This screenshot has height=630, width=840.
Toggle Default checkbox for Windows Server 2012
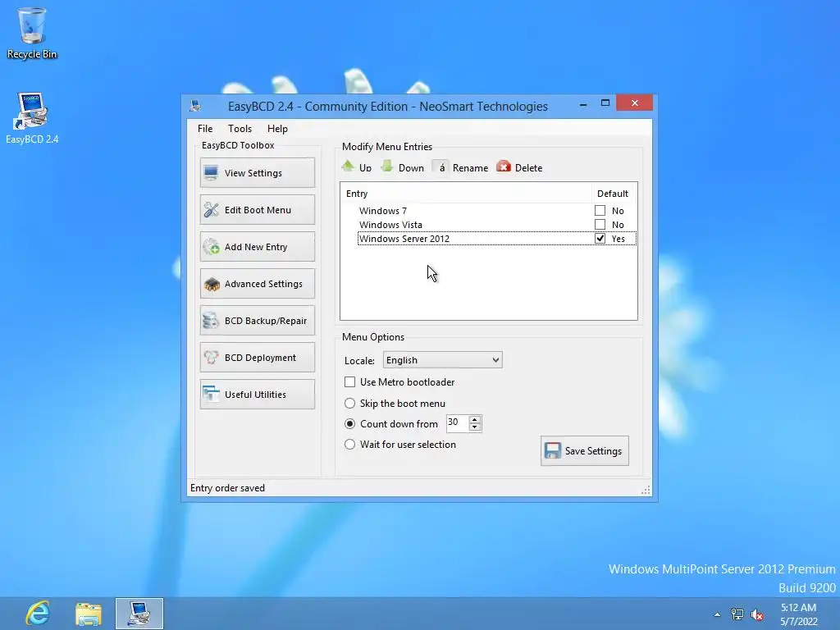click(600, 239)
